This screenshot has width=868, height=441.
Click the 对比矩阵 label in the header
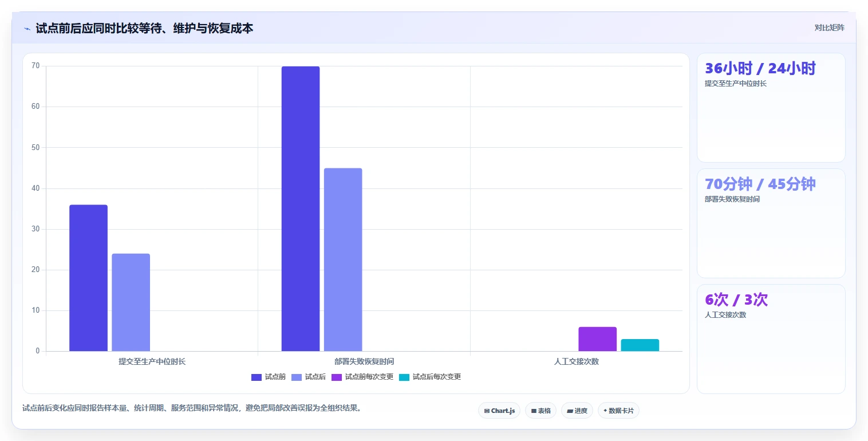pyautogui.click(x=829, y=27)
